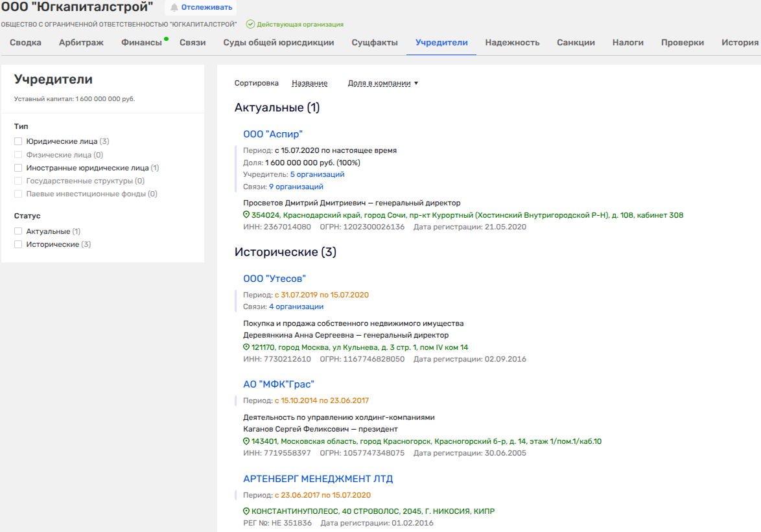Open АРТЕНБЕРГ МЕНЕДЖМЕНТ ЛТД company page
This screenshot has height=532, width=761.
point(318,479)
